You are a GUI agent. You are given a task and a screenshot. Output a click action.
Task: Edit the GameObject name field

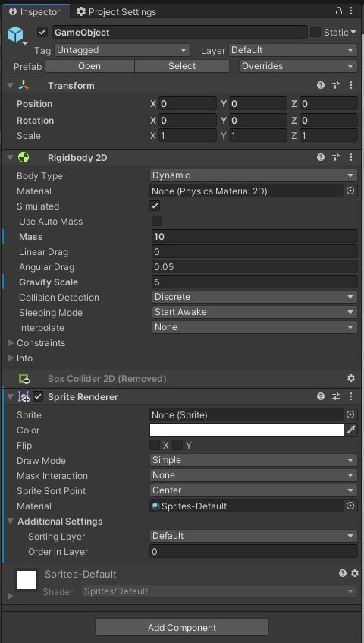[x=180, y=32]
